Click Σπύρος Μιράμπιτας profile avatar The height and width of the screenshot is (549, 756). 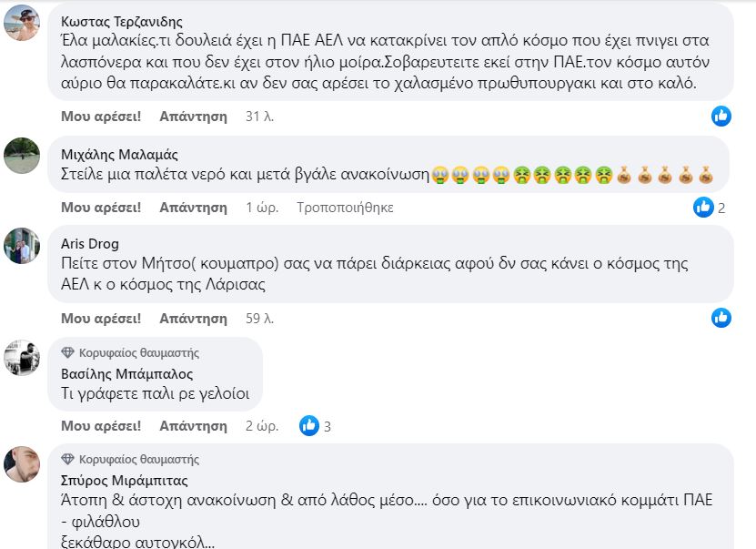[22, 463]
